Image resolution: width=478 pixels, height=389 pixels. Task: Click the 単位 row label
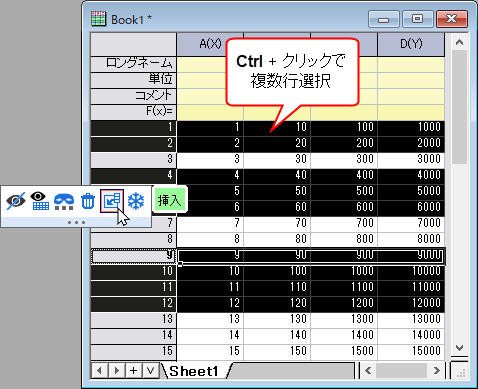133,80
